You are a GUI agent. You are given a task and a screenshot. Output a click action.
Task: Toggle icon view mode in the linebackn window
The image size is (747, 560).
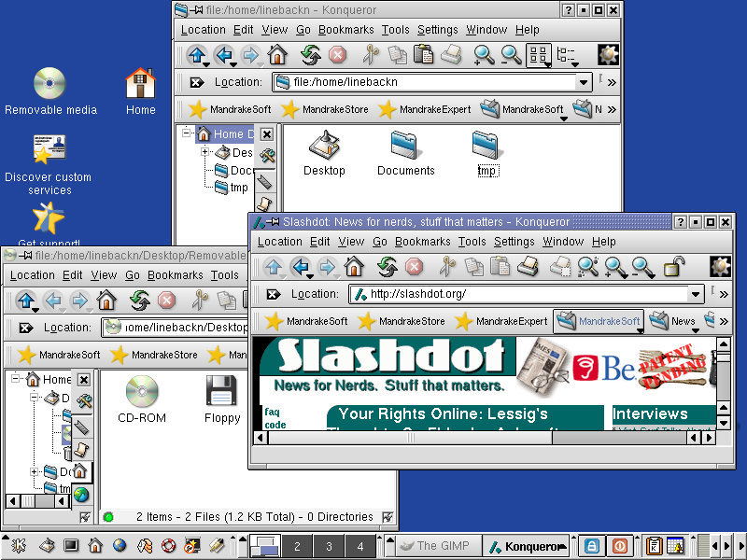539,55
